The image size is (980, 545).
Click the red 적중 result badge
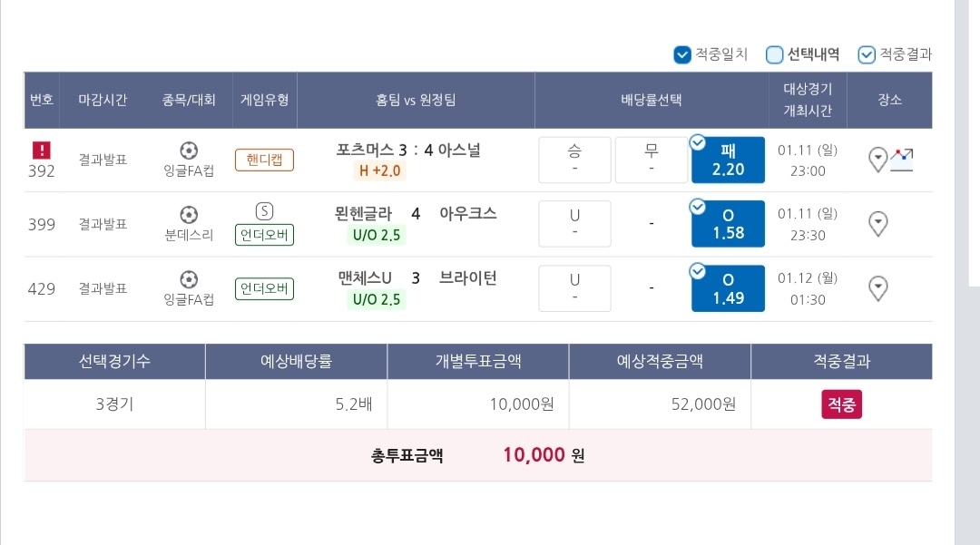(x=841, y=404)
